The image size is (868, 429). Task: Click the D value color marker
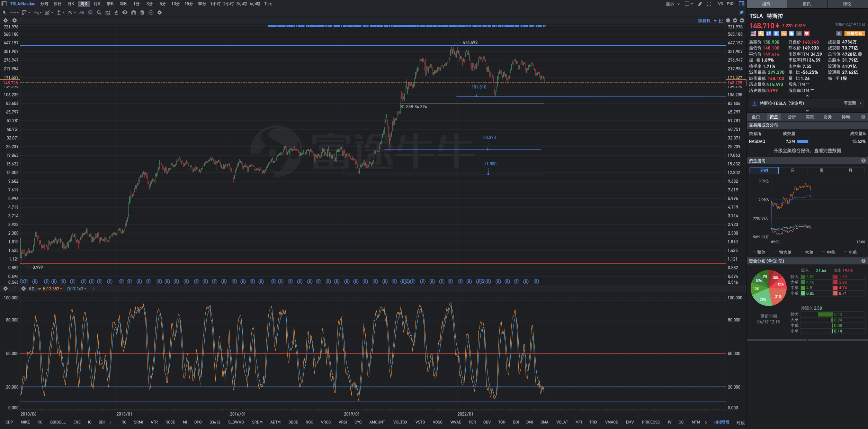coord(85,289)
